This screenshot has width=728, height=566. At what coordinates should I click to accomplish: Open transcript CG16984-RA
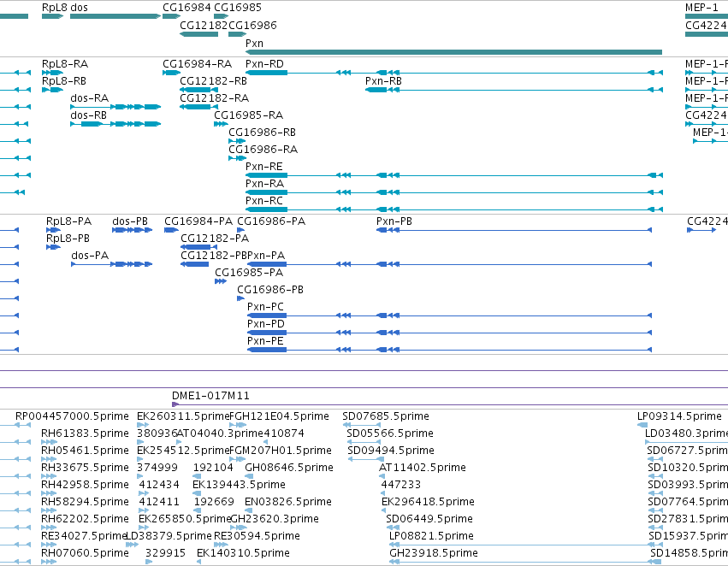[171, 73]
